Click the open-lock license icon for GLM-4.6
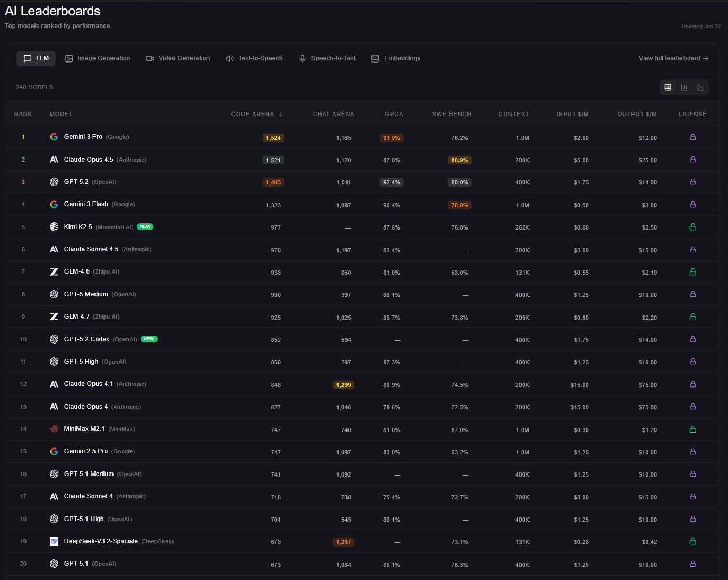 [x=692, y=272]
